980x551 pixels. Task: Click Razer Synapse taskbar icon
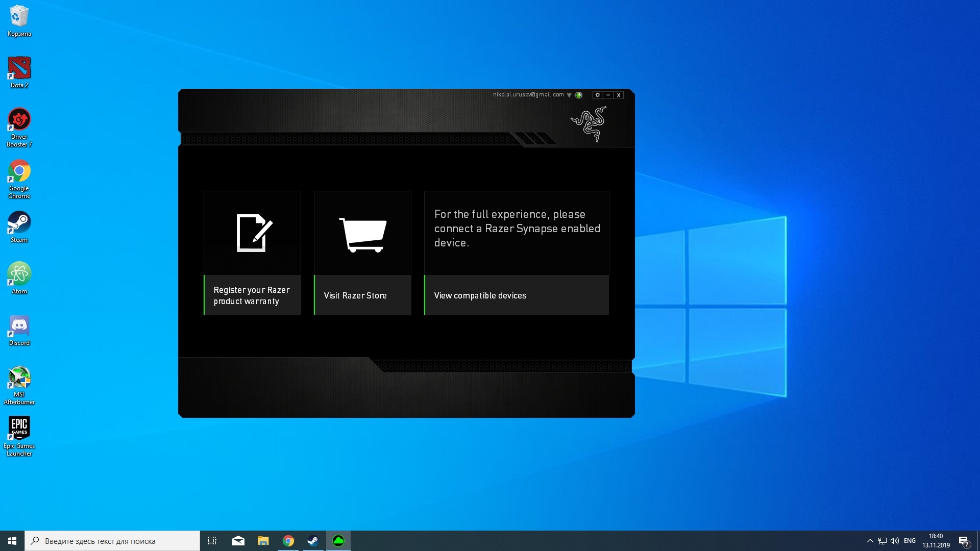click(x=338, y=541)
